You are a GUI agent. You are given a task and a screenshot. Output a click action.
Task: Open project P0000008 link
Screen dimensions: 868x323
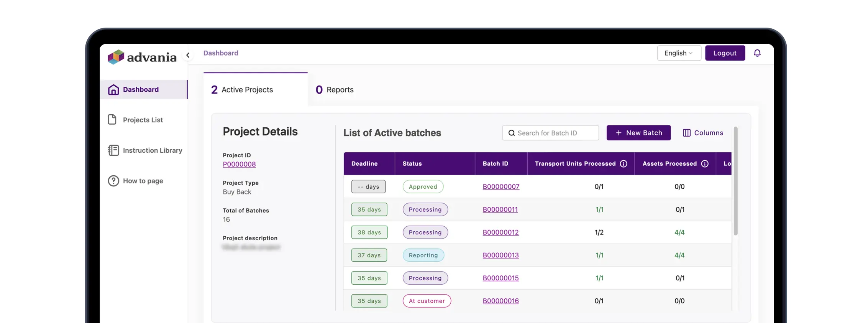239,164
